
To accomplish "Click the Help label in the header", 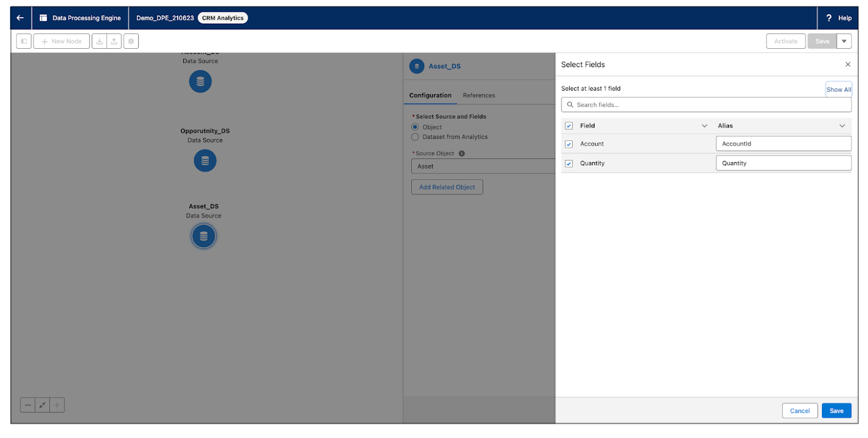I will [845, 18].
